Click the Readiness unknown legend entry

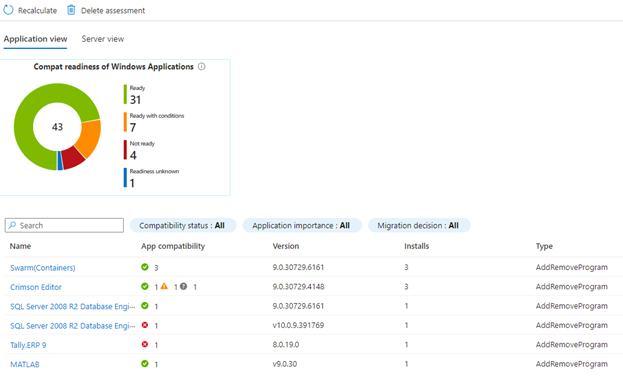pyautogui.click(x=151, y=178)
